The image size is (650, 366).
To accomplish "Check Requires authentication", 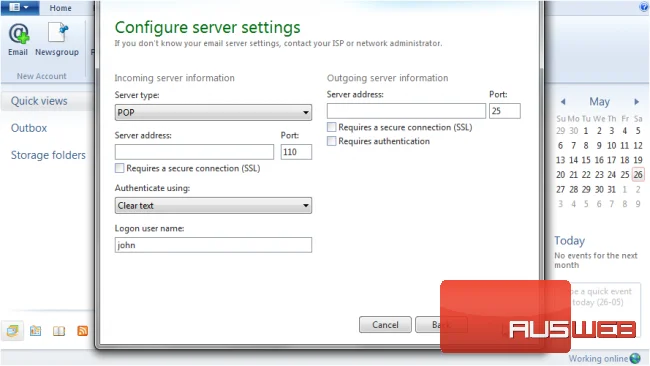I will [331, 141].
